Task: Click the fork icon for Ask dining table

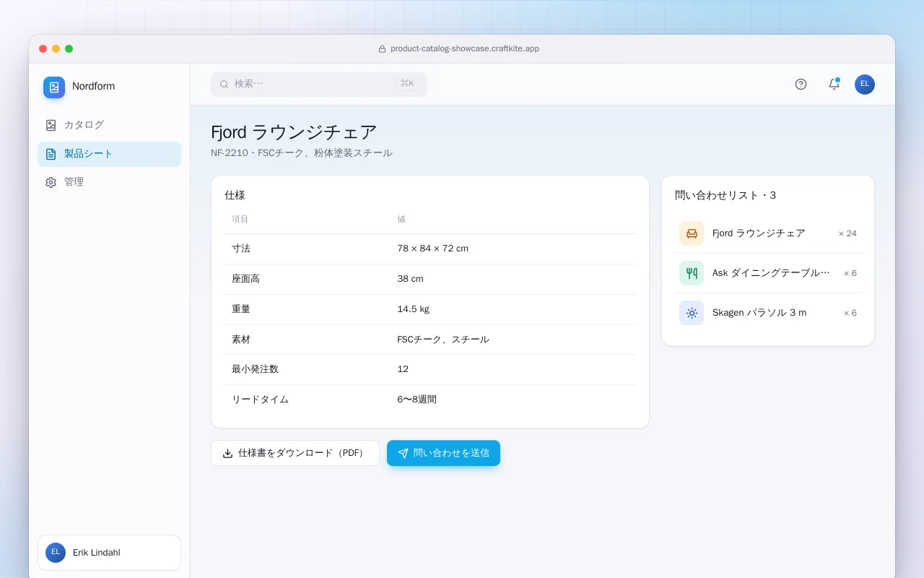Action: coord(692,273)
